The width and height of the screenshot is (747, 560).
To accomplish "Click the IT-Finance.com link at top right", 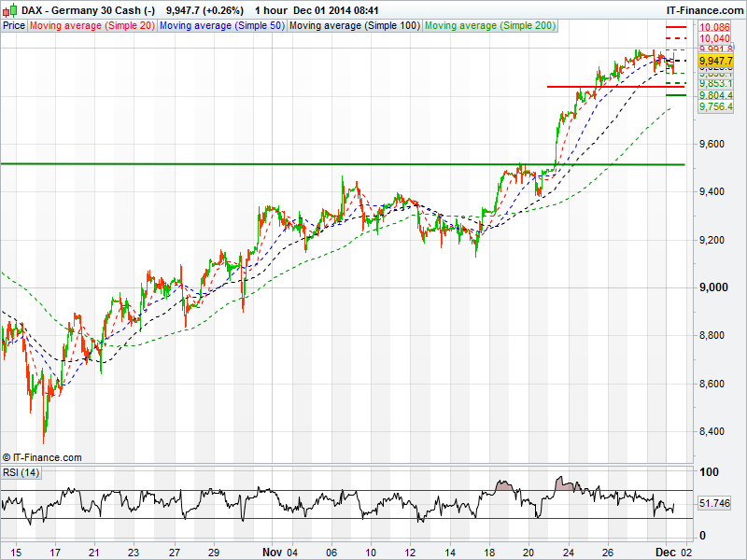I will (x=705, y=10).
